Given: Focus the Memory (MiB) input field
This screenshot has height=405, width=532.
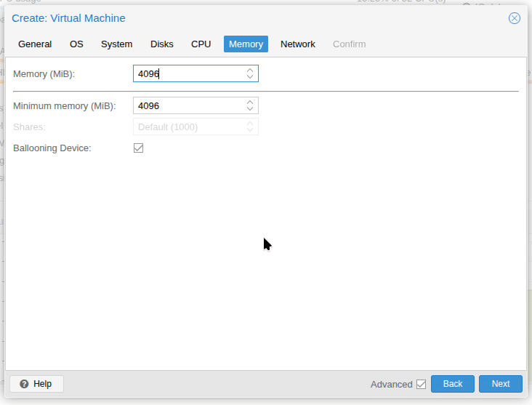Looking at the screenshot, I should (x=189, y=74).
